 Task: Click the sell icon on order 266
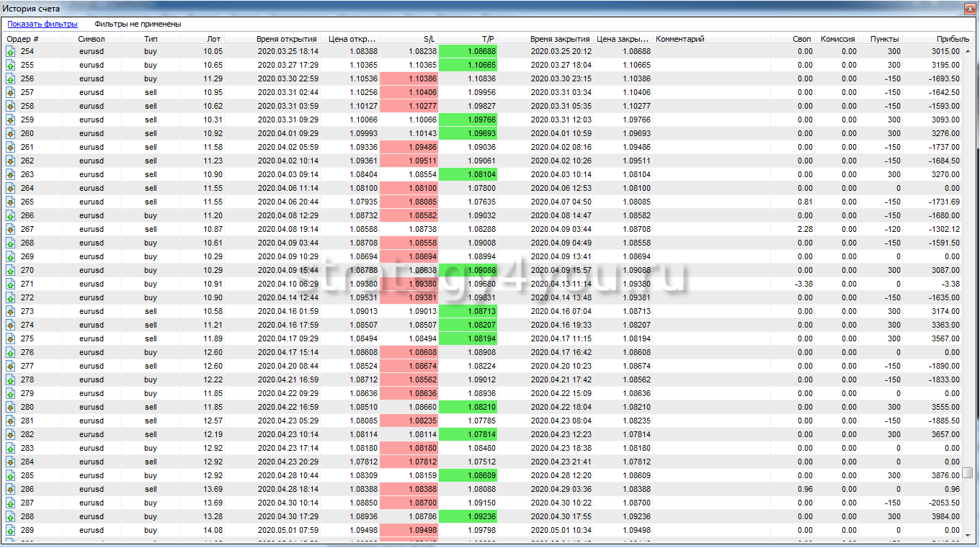click(11, 215)
